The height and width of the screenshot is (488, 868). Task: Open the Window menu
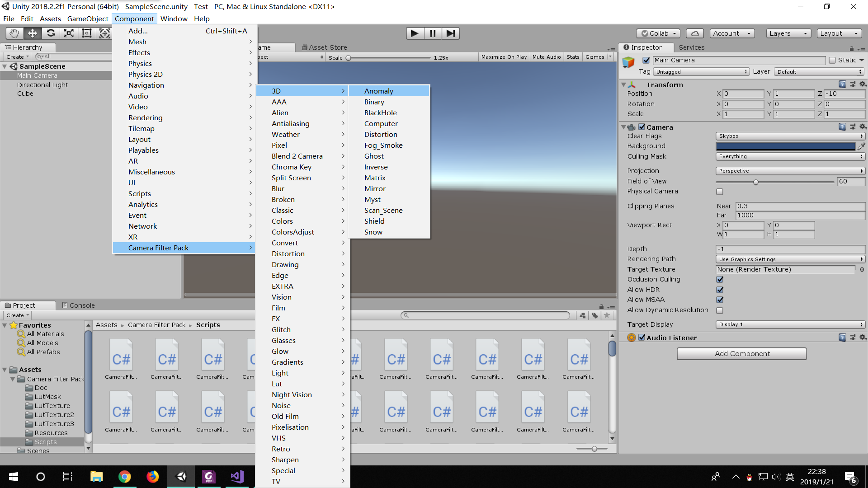[174, 19]
